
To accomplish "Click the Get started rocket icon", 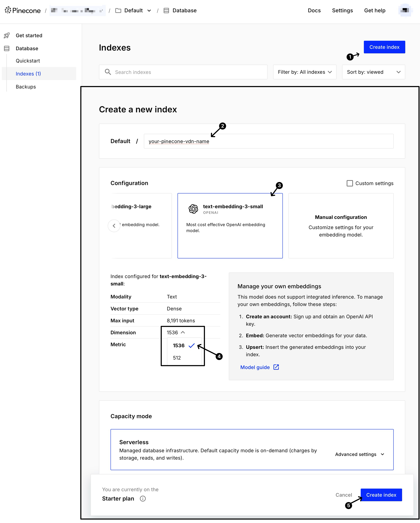I will click(x=7, y=36).
